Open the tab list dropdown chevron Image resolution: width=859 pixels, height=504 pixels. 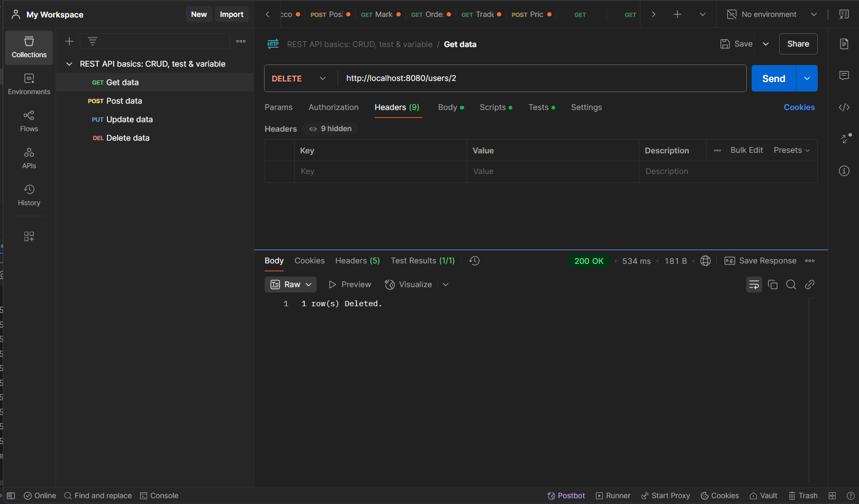click(x=703, y=14)
